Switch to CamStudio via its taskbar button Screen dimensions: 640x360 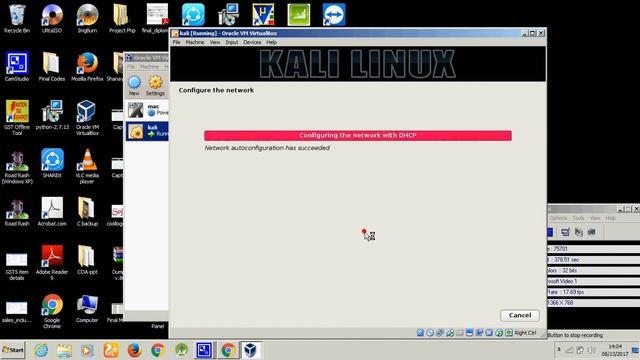click(204, 350)
